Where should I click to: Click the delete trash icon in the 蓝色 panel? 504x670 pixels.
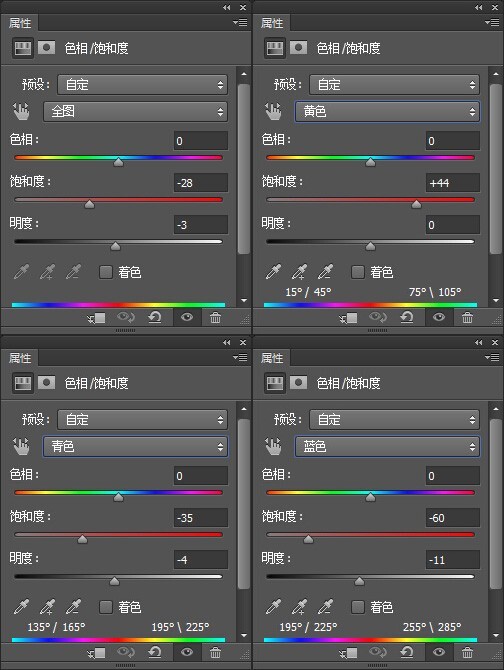[x=467, y=652]
